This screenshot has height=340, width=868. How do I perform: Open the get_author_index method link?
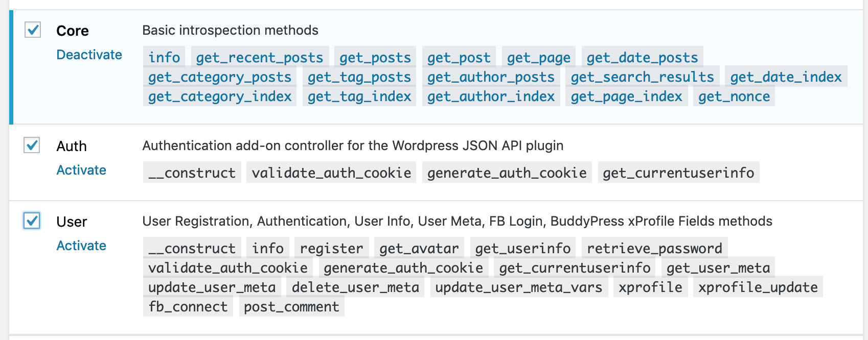coord(491,96)
